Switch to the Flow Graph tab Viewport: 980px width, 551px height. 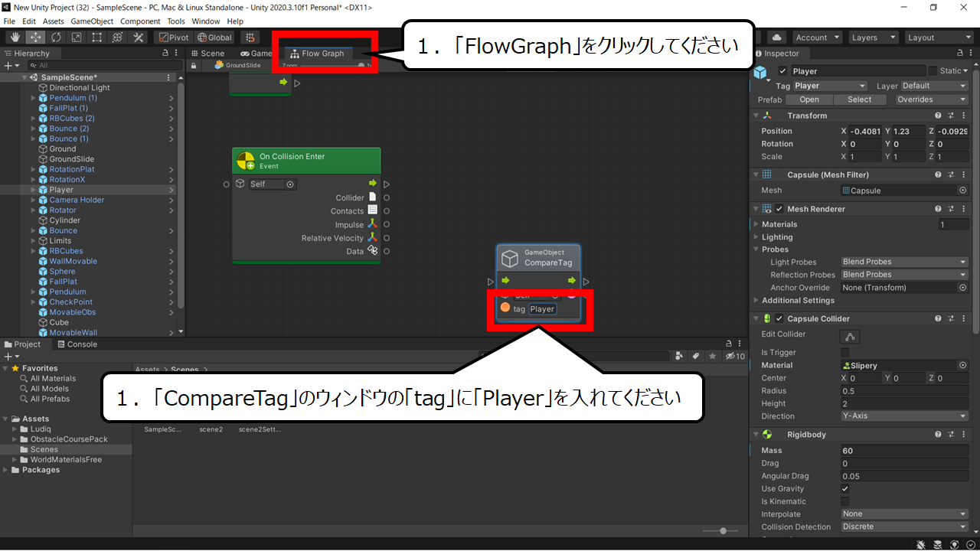318,54
